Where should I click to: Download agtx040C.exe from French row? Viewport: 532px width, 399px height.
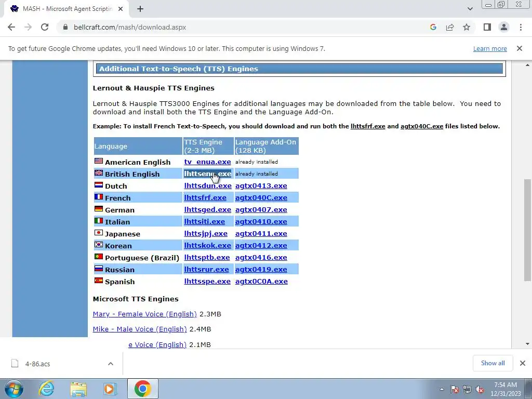[261, 198]
